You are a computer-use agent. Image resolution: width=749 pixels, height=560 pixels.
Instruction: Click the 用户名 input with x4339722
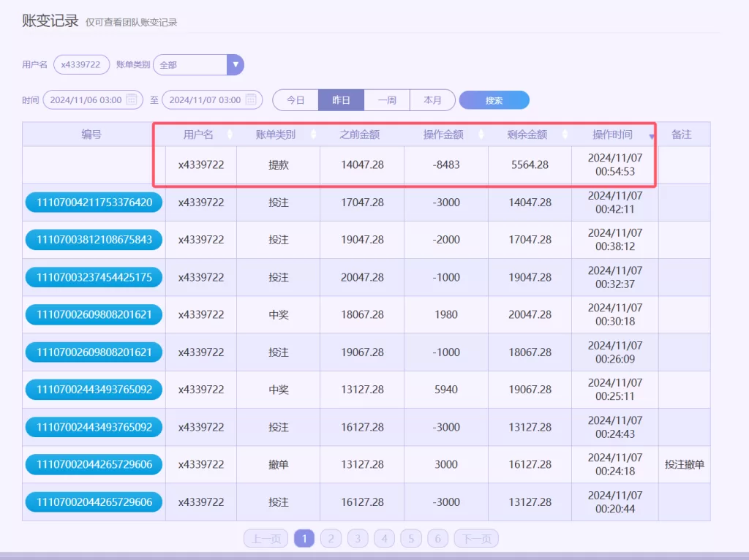(x=82, y=64)
